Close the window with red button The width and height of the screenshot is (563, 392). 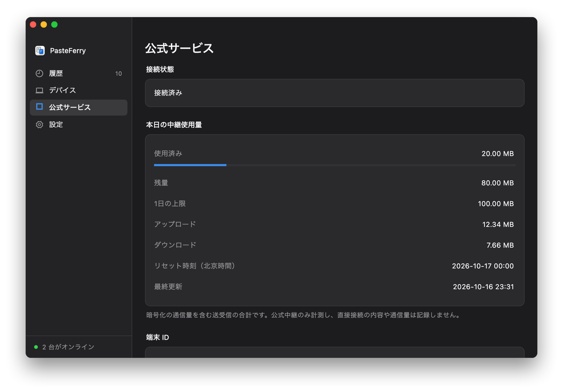pyautogui.click(x=33, y=24)
